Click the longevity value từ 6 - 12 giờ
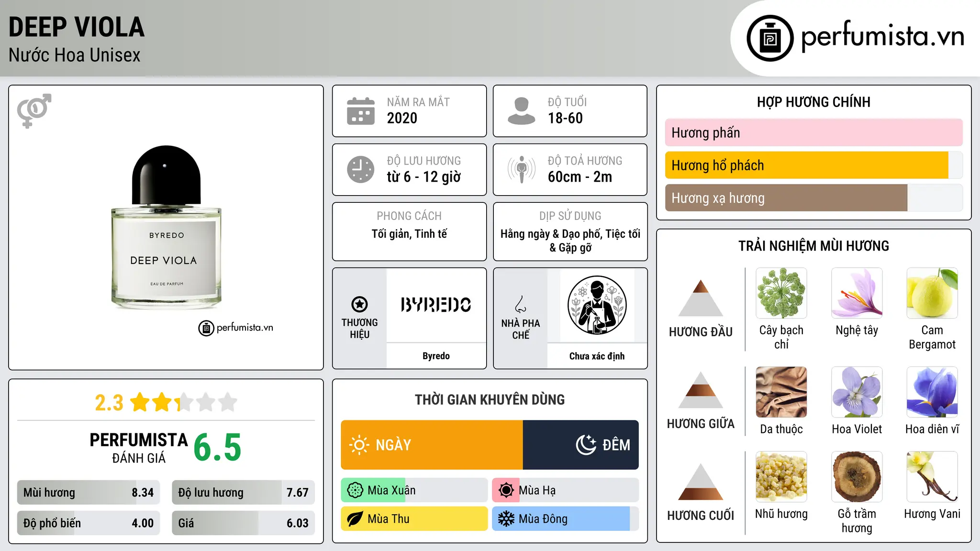Viewport: 980px width, 551px height. [x=424, y=177]
